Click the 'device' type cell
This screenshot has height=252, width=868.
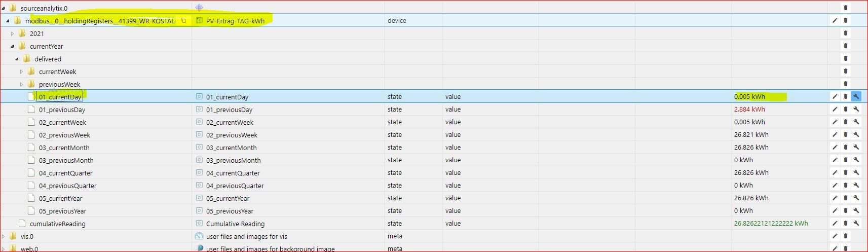point(397,21)
